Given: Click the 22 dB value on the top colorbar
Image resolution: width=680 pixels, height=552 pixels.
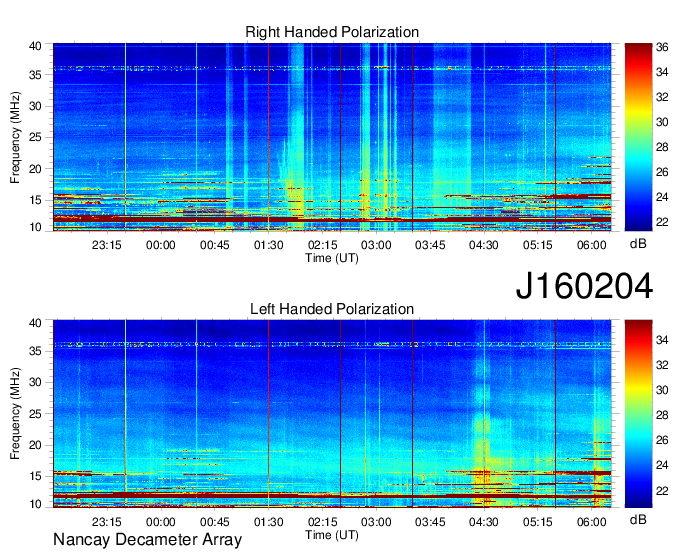Looking at the screenshot, I should (x=662, y=222).
